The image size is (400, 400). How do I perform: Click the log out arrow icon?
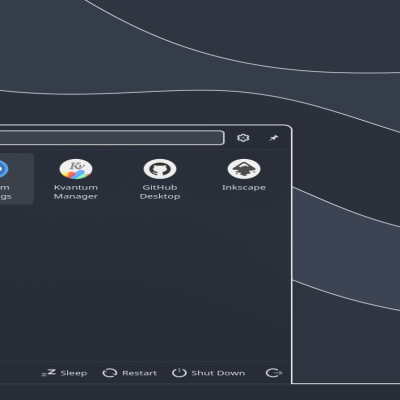pos(274,373)
